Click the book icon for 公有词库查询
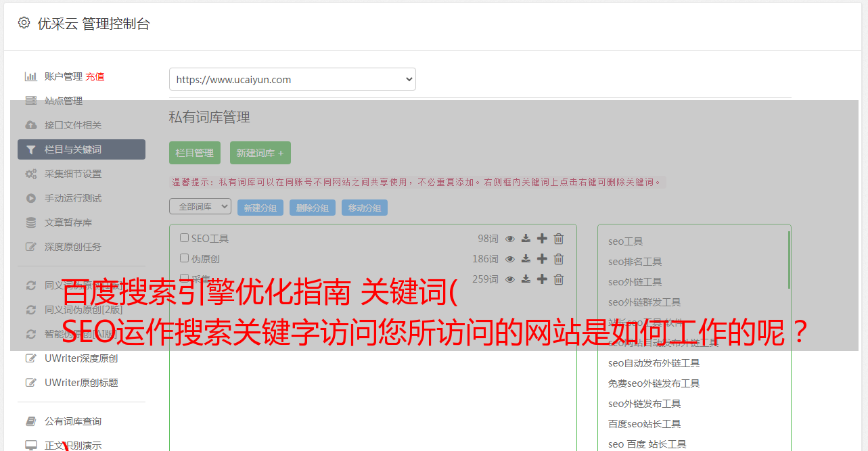868x451 pixels. pyautogui.click(x=30, y=421)
